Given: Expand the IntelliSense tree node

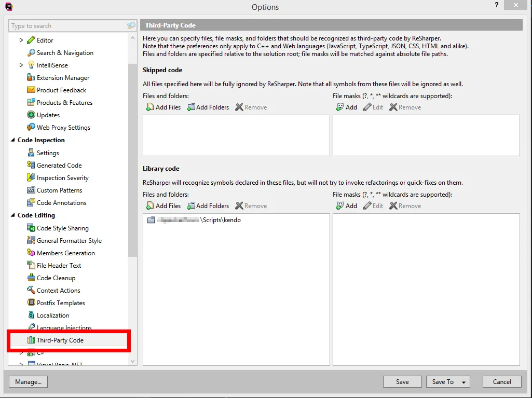Looking at the screenshot, I should (x=21, y=65).
